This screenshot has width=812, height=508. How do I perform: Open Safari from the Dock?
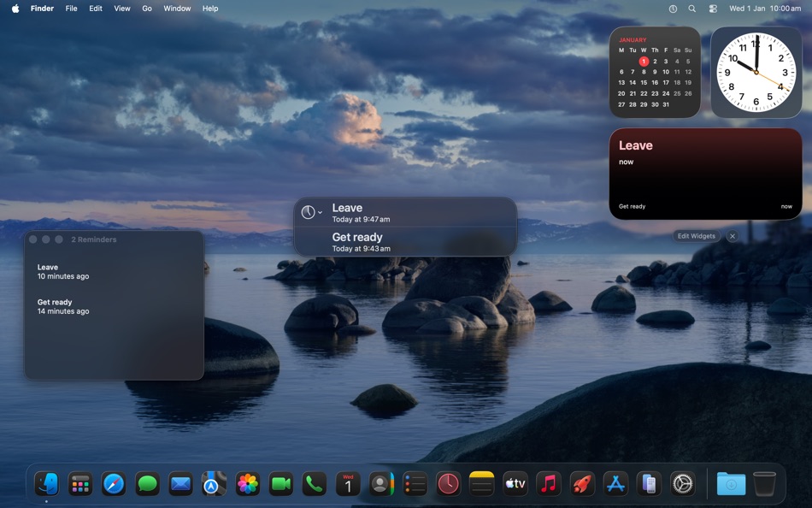coord(114,483)
